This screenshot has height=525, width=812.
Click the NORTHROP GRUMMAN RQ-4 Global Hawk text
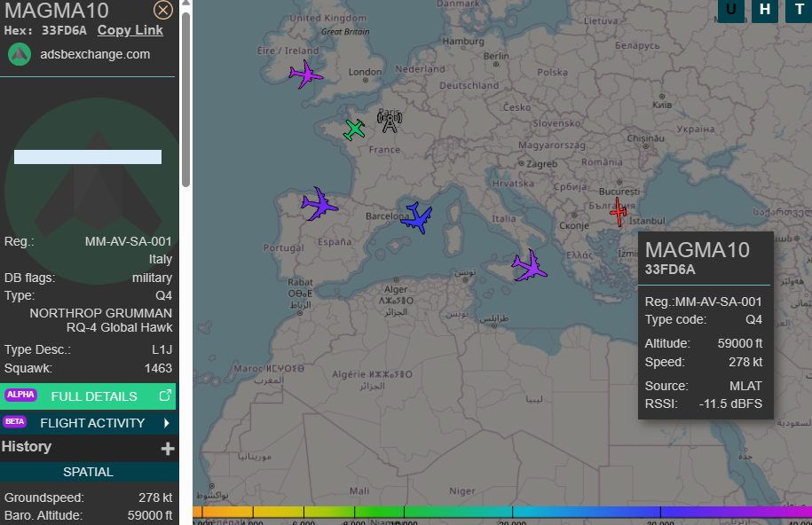point(101,320)
